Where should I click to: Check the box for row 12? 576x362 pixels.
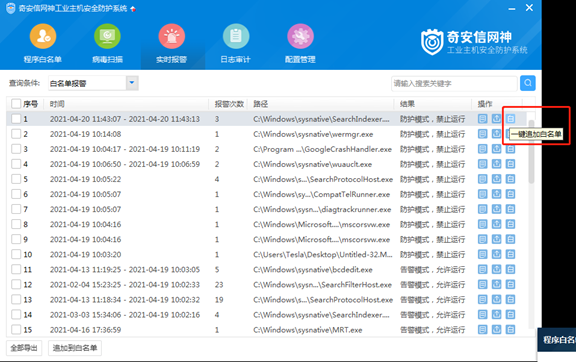pos(16,284)
